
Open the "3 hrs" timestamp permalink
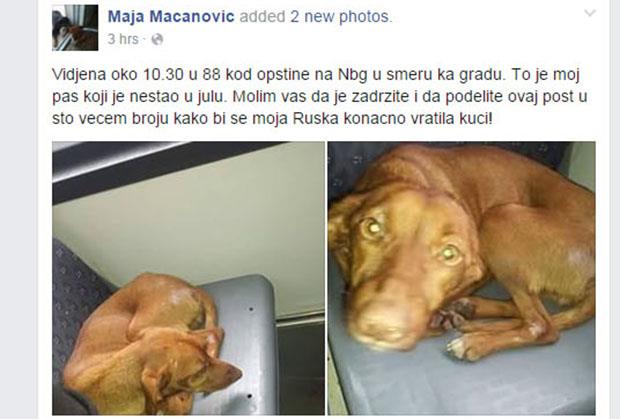click(x=123, y=39)
